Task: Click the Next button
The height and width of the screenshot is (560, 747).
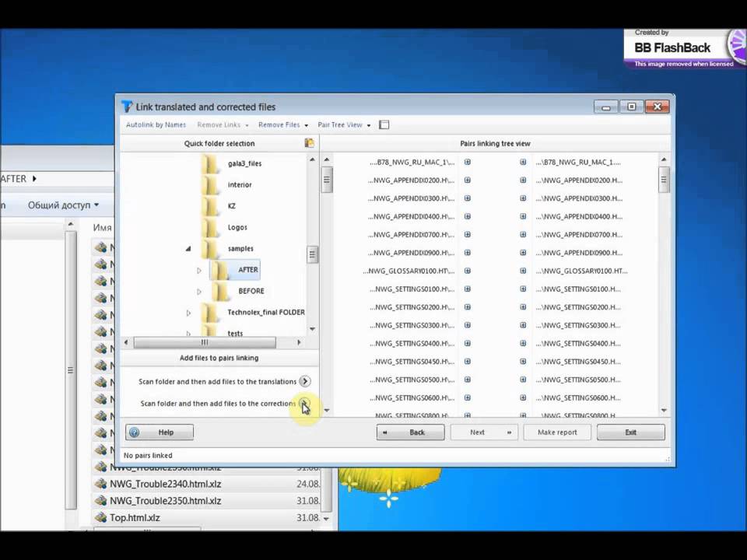Action: click(x=484, y=432)
